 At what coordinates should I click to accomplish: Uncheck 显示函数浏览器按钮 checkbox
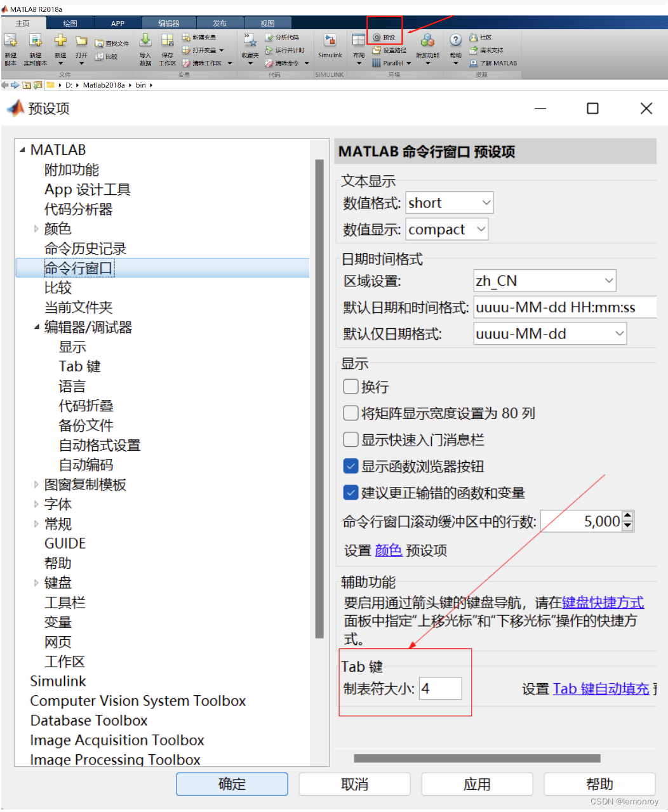[x=351, y=466]
